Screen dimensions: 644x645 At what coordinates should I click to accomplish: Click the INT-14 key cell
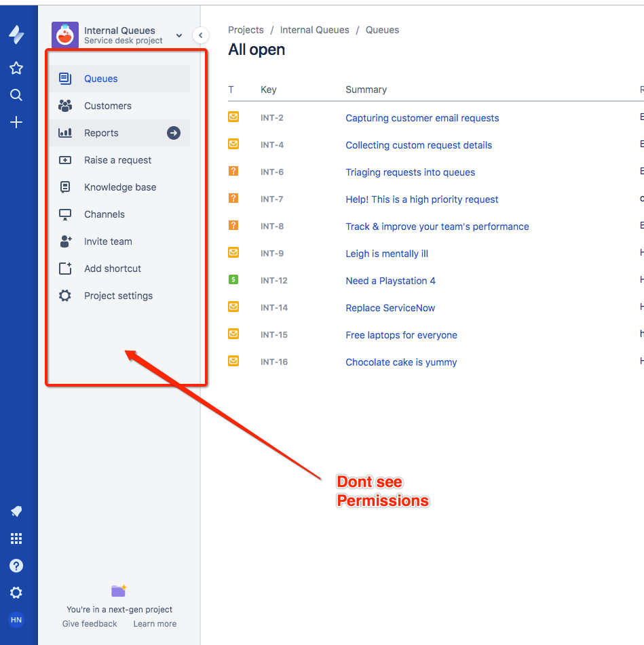[x=273, y=308]
